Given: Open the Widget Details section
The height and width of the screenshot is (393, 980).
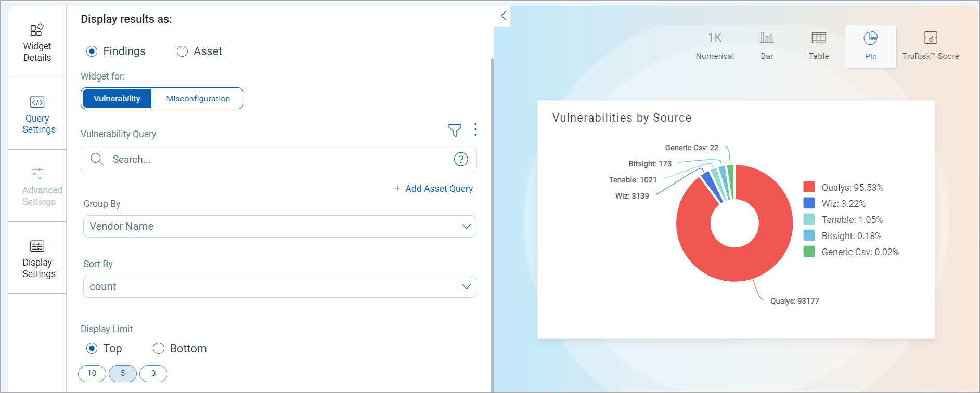Looking at the screenshot, I should coord(37,43).
